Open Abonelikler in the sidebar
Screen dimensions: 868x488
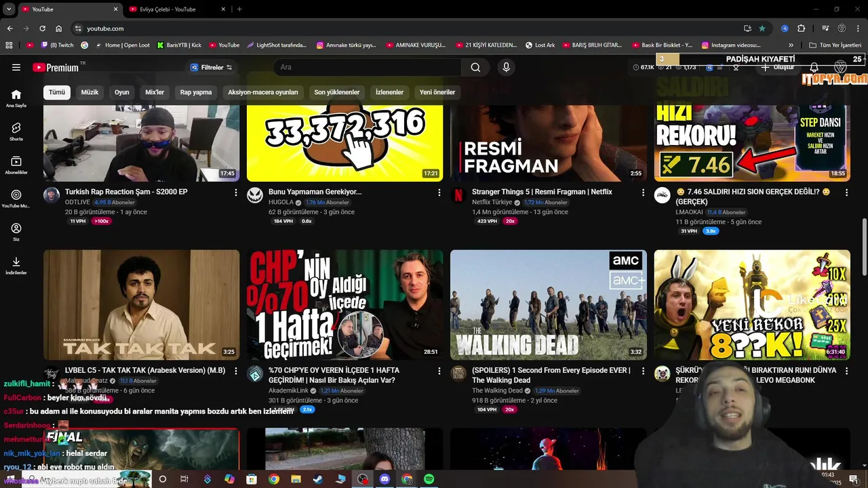16,165
